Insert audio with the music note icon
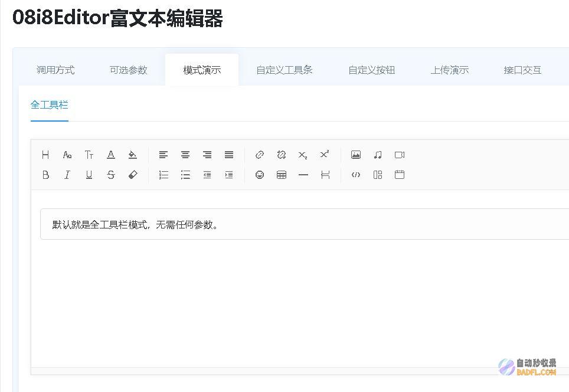The image size is (569, 392). pos(378,155)
